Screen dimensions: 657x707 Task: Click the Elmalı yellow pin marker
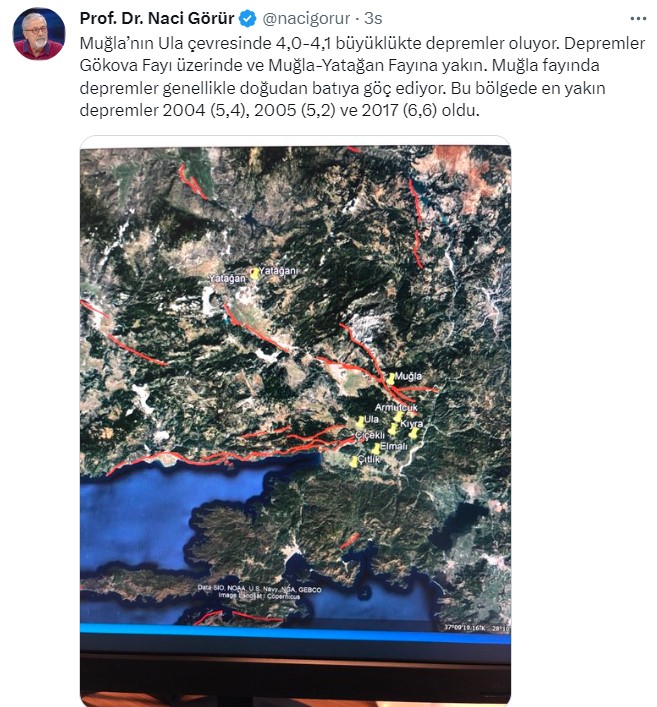(376, 449)
